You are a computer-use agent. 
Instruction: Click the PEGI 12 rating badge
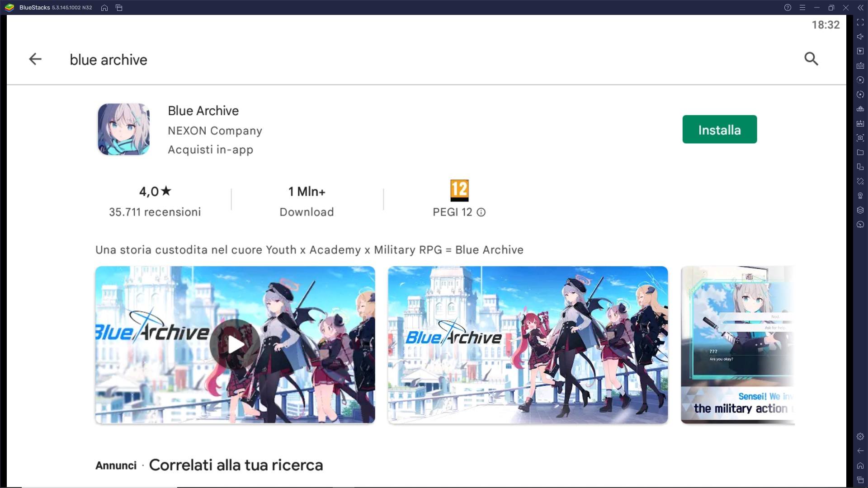point(459,191)
